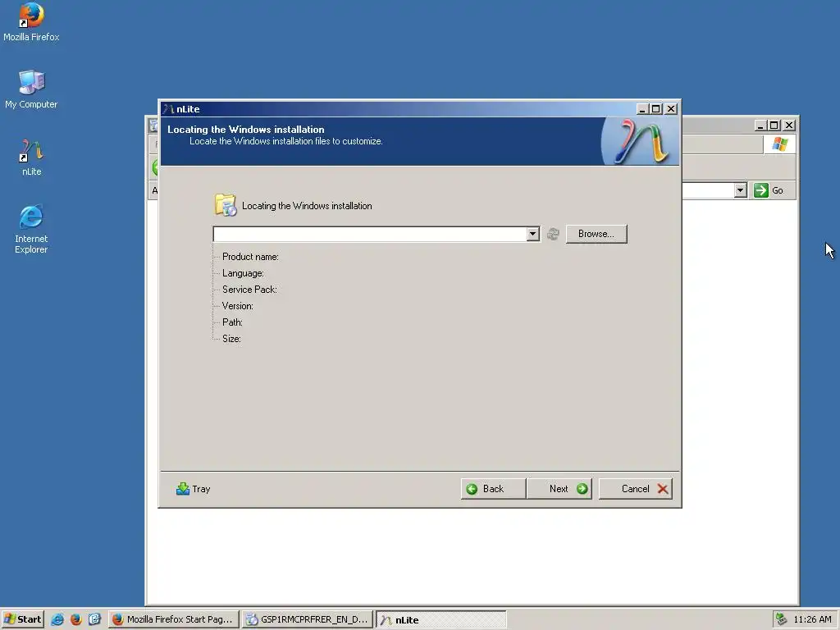Minimize the nLite window
Screen dimensions: 840x630
click(642, 109)
